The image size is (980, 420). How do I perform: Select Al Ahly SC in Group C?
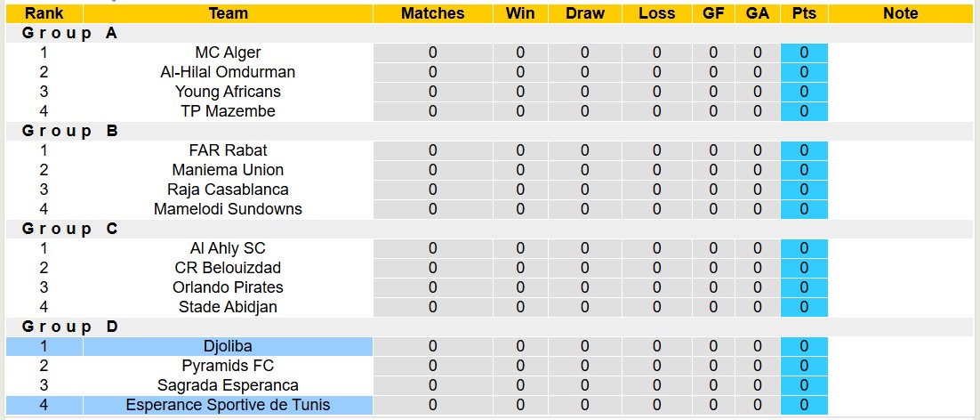[x=228, y=248]
